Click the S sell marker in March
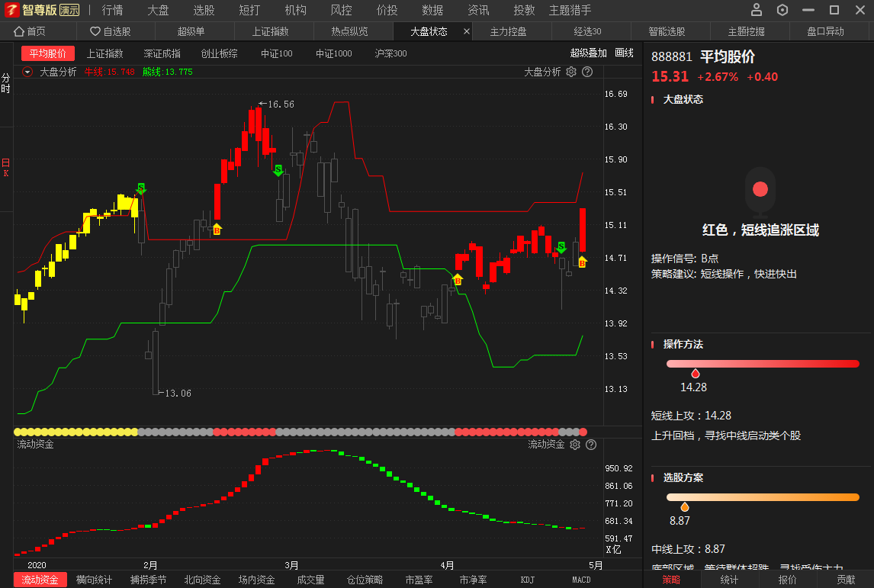This screenshot has height=588, width=874. (278, 171)
